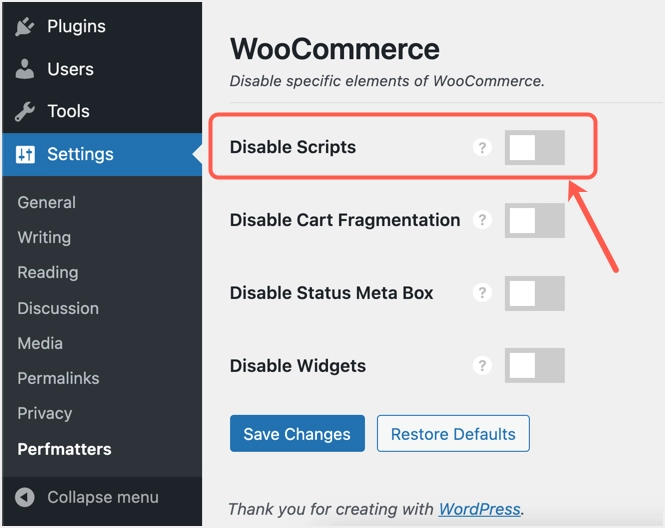View help icon for Disable Status Meta Box

[483, 293]
